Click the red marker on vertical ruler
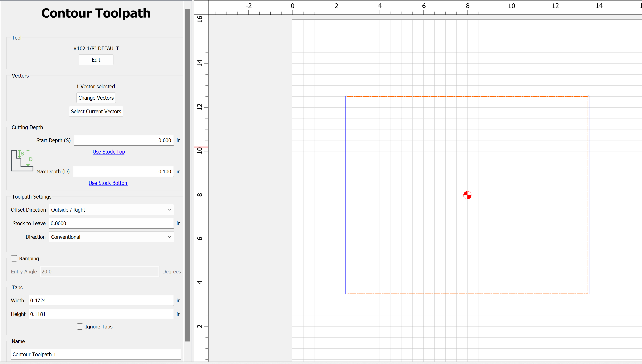The height and width of the screenshot is (364, 642). coord(201,147)
